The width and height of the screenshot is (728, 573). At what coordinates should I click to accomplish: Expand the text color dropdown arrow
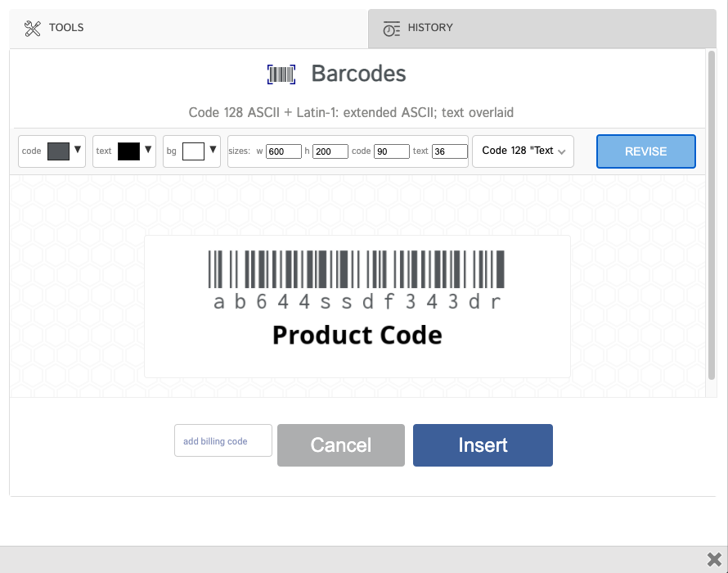pos(148,150)
